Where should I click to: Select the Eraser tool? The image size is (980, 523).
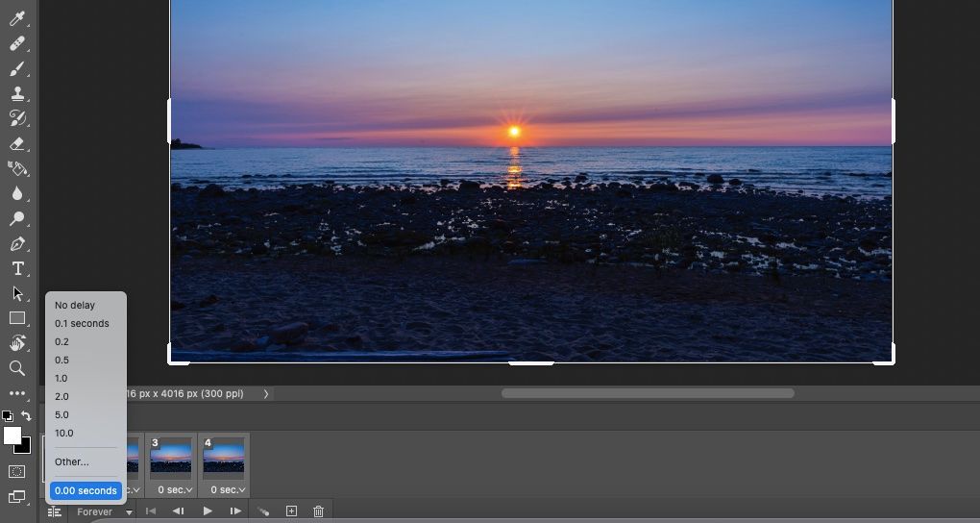pos(17,144)
